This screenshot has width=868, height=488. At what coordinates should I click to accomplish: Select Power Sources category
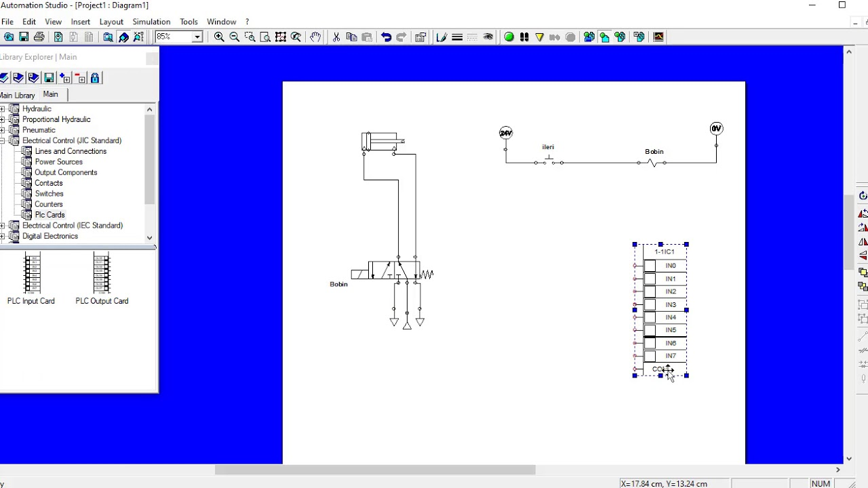click(59, 162)
